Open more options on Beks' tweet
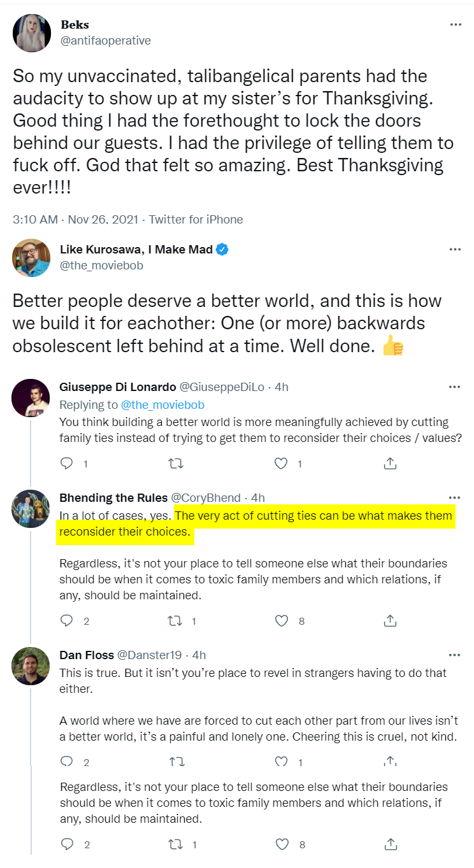Viewport: 474px width, 868px height. pos(455,25)
